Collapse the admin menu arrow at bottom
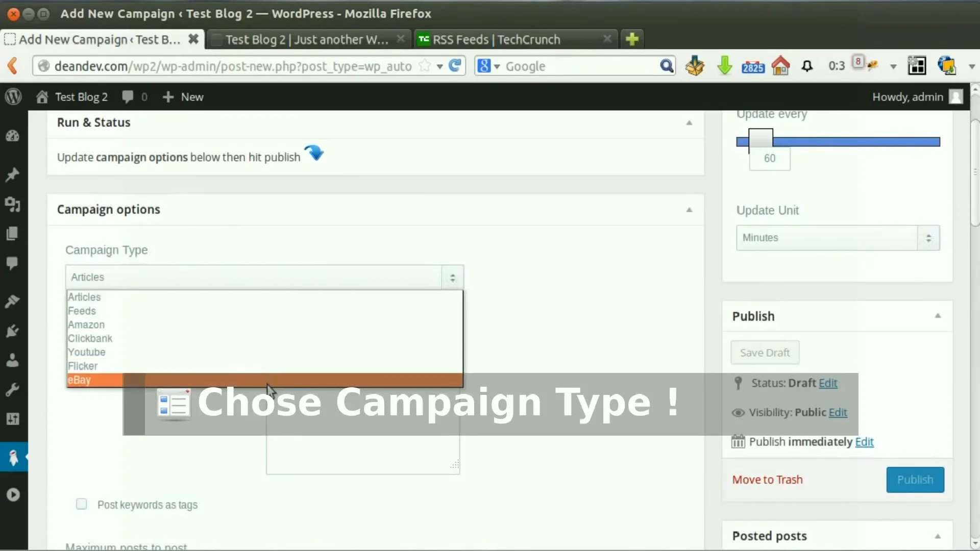Viewport: 980px width, 551px height. [13, 494]
